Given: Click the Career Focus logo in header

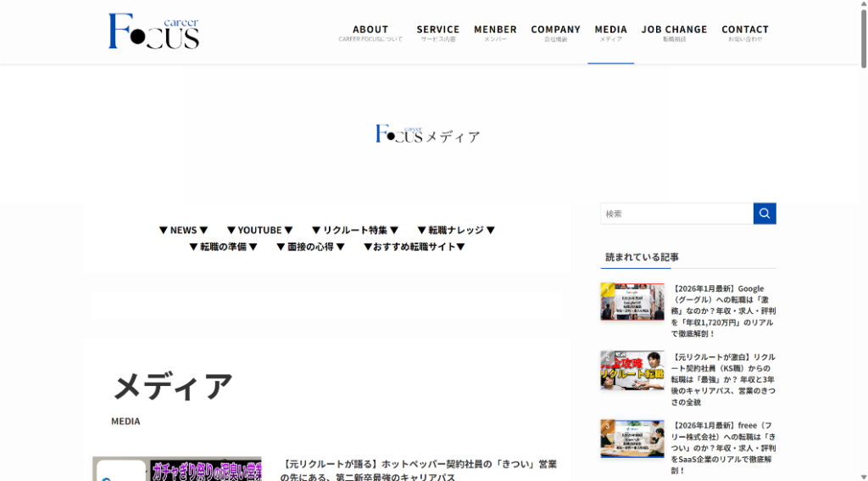Looking at the screenshot, I should tap(153, 31).
